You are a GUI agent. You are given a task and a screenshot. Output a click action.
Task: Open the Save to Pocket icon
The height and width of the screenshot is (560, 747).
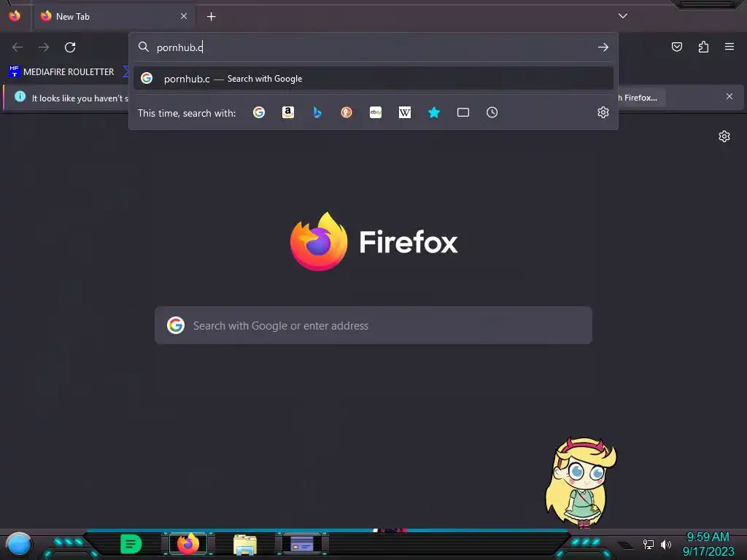click(677, 47)
